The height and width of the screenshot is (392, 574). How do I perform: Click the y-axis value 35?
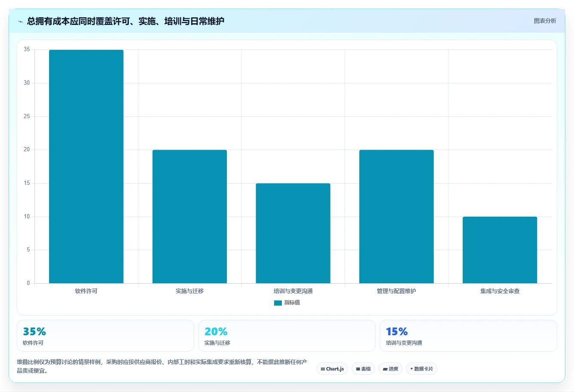point(27,49)
